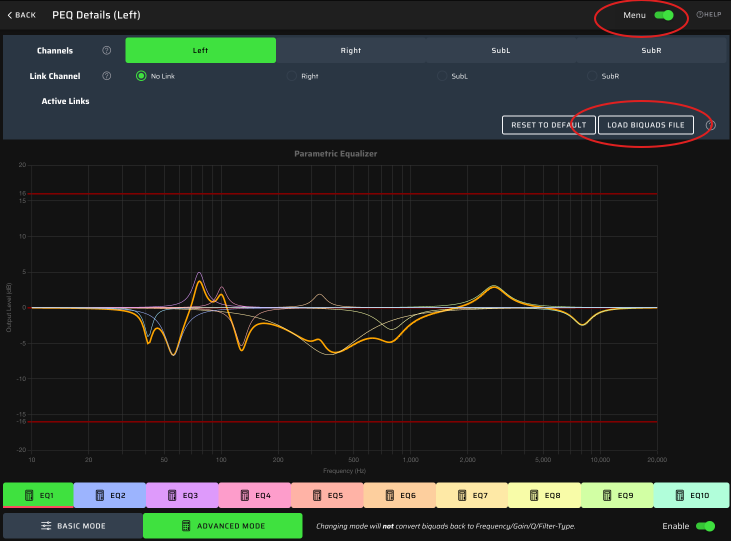Click the help icon beside Channels label
This screenshot has height=541, width=731.
click(x=107, y=50)
